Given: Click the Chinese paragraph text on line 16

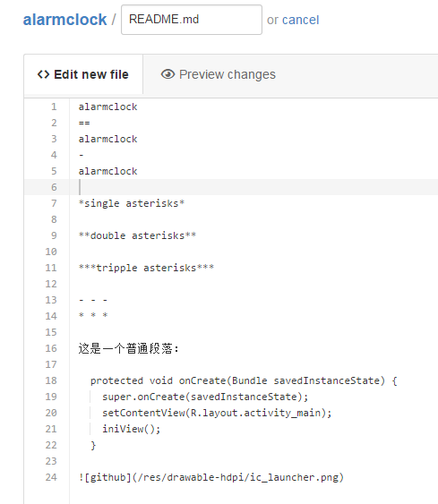Looking at the screenshot, I should point(128,348).
